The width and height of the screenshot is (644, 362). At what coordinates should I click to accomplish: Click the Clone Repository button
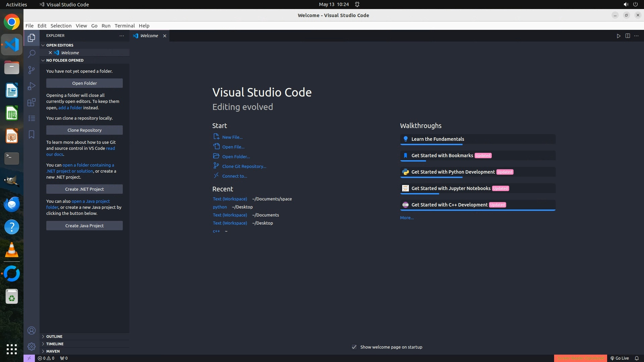point(85,130)
